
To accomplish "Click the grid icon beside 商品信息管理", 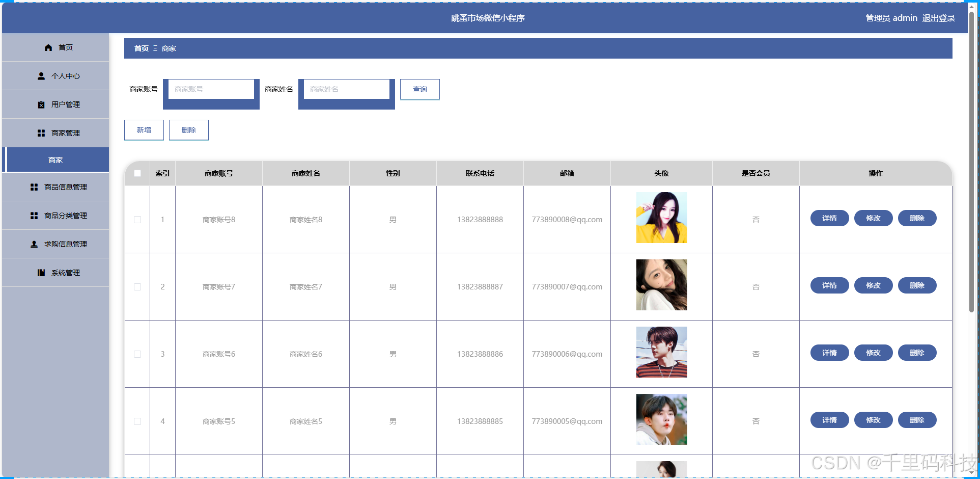I will (x=34, y=187).
